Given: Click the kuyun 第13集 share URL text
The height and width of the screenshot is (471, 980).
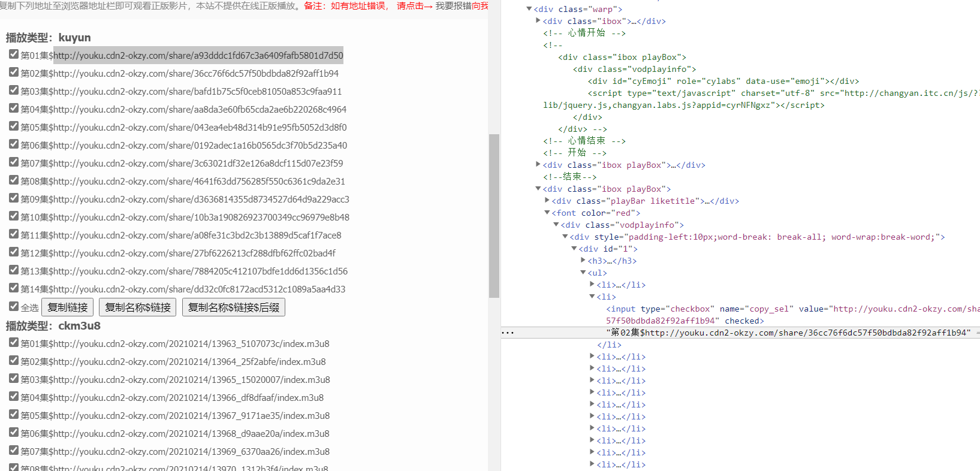Looking at the screenshot, I should point(200,271).
